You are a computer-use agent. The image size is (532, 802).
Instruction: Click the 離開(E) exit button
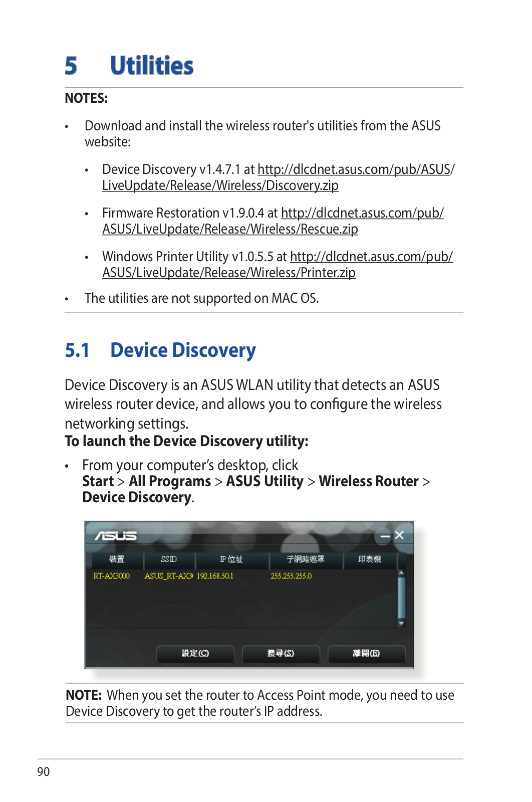pyautogui.click(x=366, y=654)
